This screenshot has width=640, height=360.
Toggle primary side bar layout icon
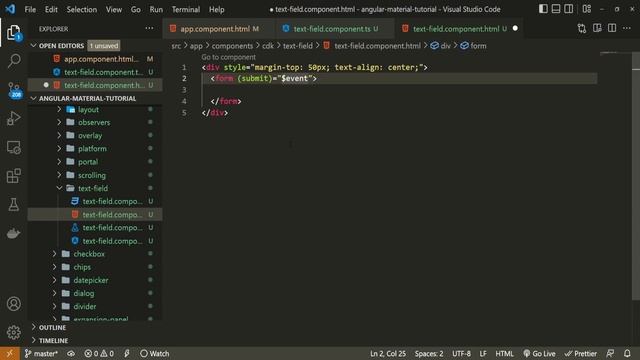click(543, 9)
